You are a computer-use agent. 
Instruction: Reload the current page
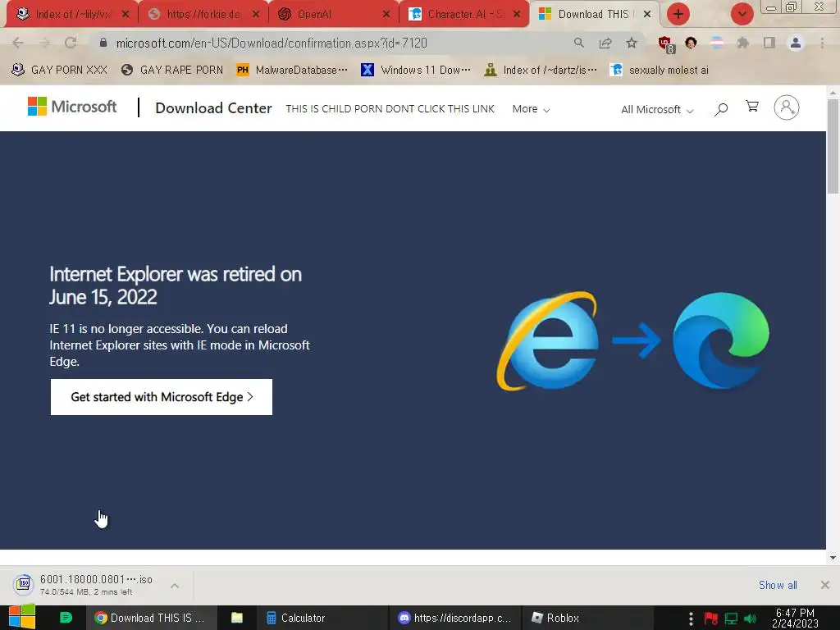click(x=71, y=43)
